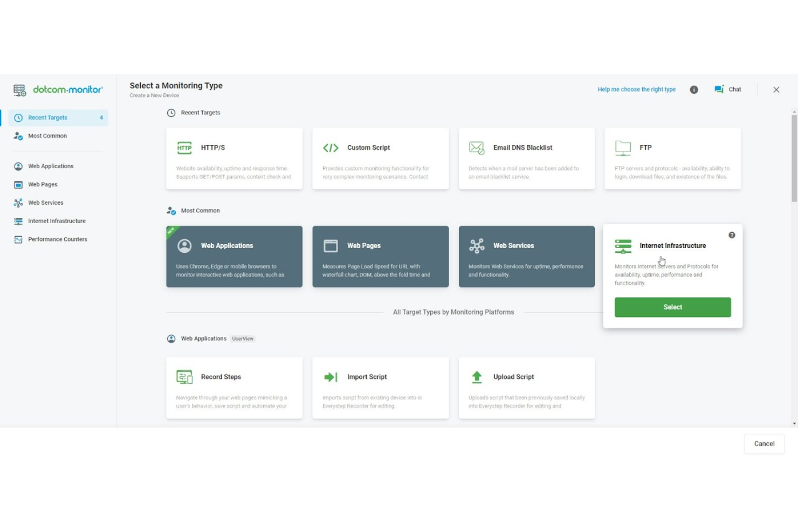Choose the Web Applications dark card
Image resolution: width=798 pixels, height=532 pixels.
point(234,257)
